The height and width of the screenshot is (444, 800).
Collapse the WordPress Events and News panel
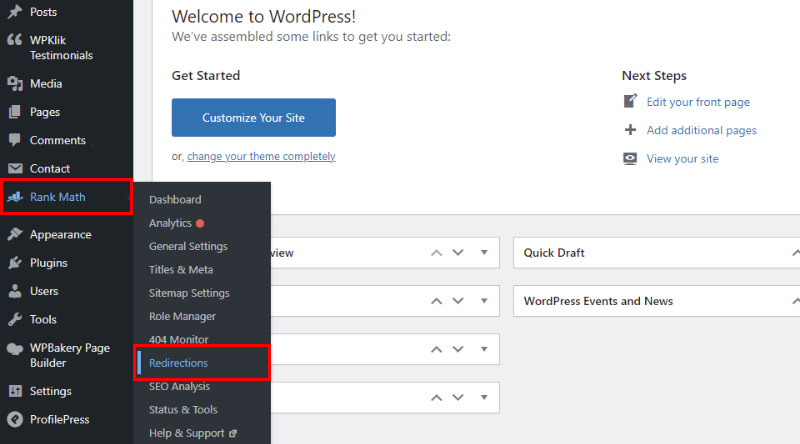[x=795, y=301]
